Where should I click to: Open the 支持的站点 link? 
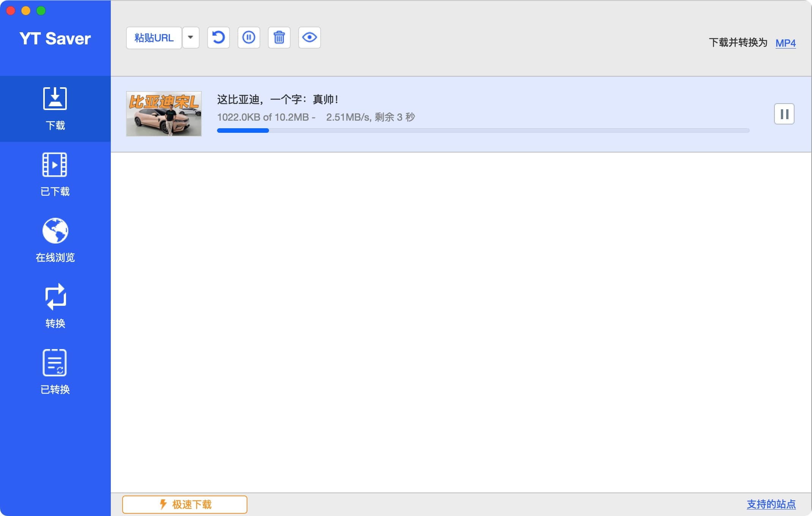point(771,504)
